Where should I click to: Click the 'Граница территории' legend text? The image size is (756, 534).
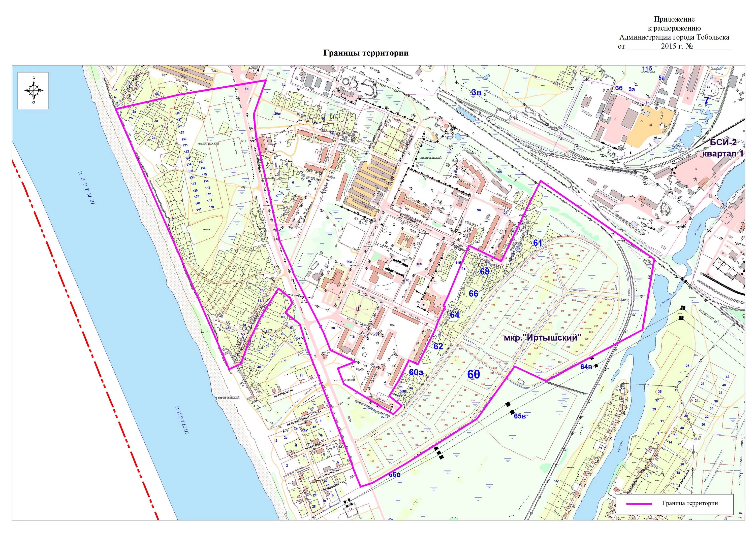[x=690, y=503]
